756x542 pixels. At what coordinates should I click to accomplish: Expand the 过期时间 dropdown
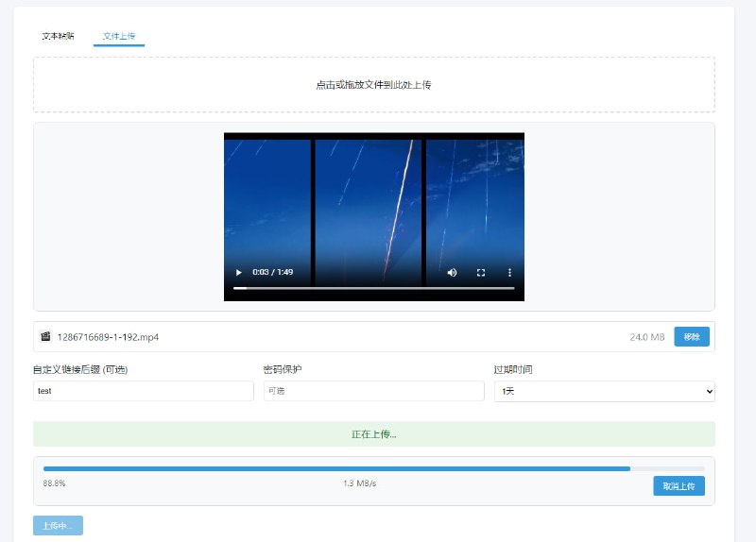pyautogui.click(x=604, y=391)
